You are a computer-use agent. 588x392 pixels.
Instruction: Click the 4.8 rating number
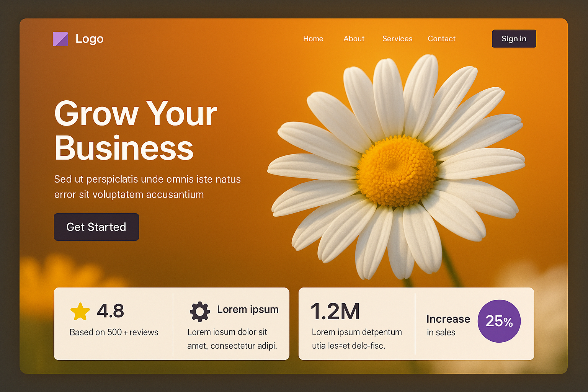tap(111, 311)
